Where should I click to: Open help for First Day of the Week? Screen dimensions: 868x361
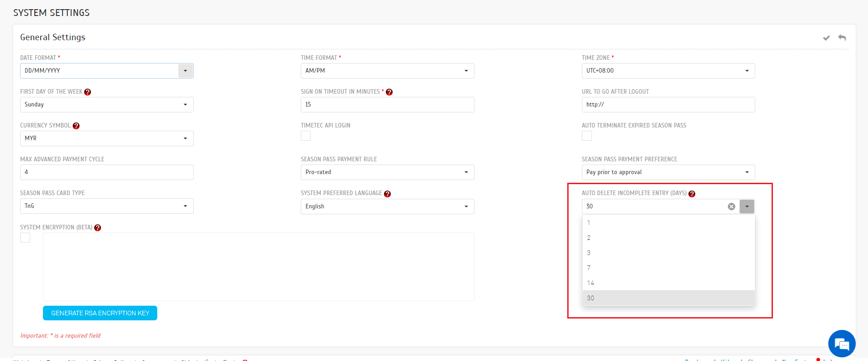tap(88, 92)
